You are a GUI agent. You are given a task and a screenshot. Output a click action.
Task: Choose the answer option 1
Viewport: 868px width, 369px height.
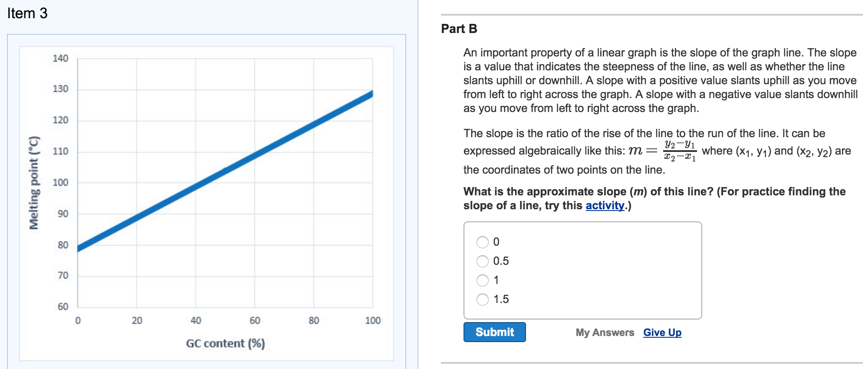482,280
